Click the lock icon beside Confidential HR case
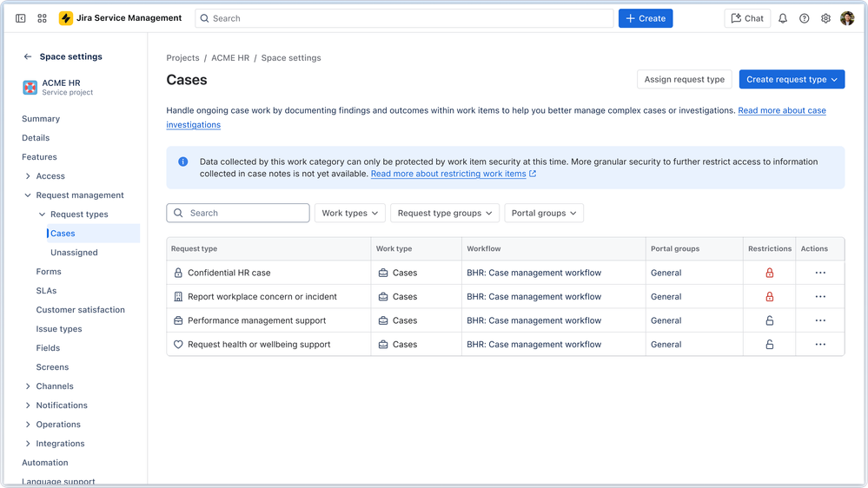The height and width of the screenshot is (488, 868). [178, 273]
